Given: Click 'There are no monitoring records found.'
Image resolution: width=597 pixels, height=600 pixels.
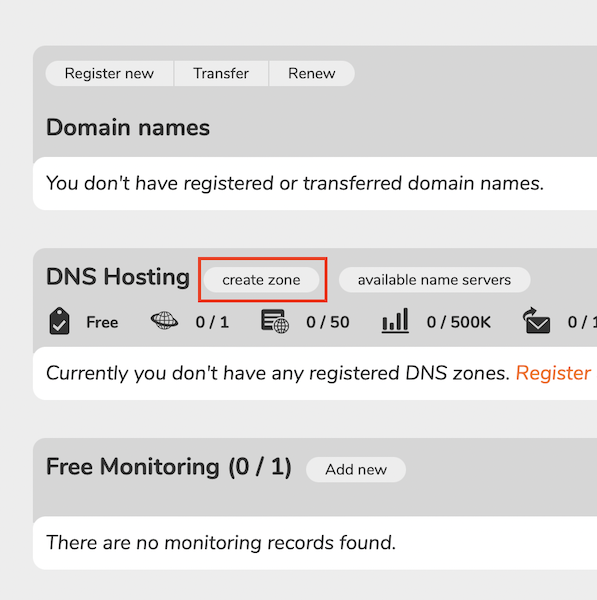Looking at the screenshot, I should [x=221, y=543].
